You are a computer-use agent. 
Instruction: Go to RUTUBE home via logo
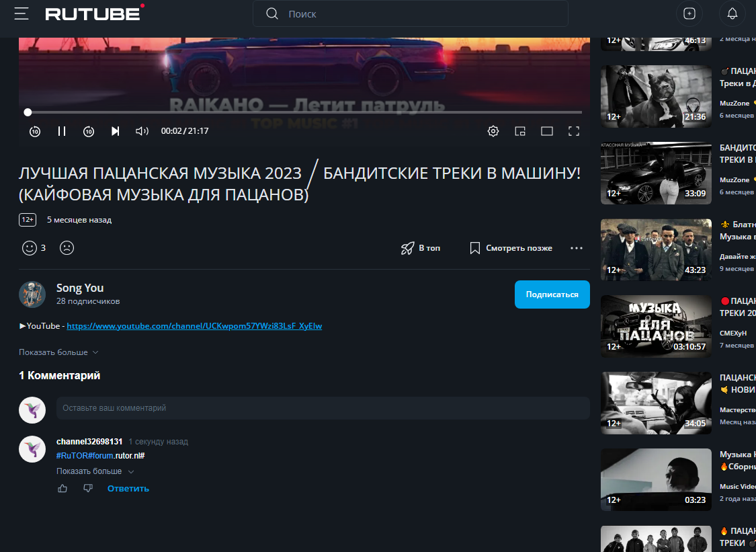[x=95, y=13]
